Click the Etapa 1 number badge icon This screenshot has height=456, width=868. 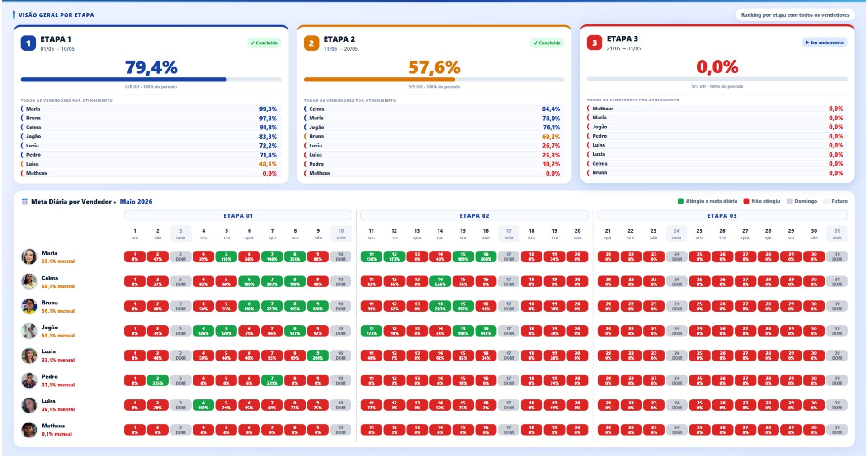(x=28, y=43)
